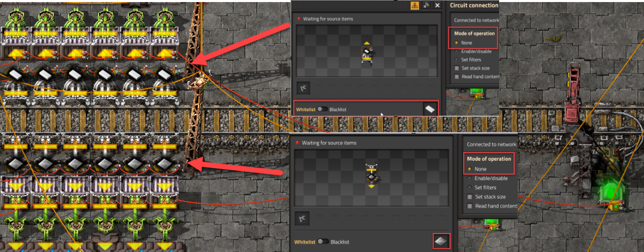This screenshot has width=644, height=252.
Task: Click the logistic network connection icon
Action: click(426, 5)
